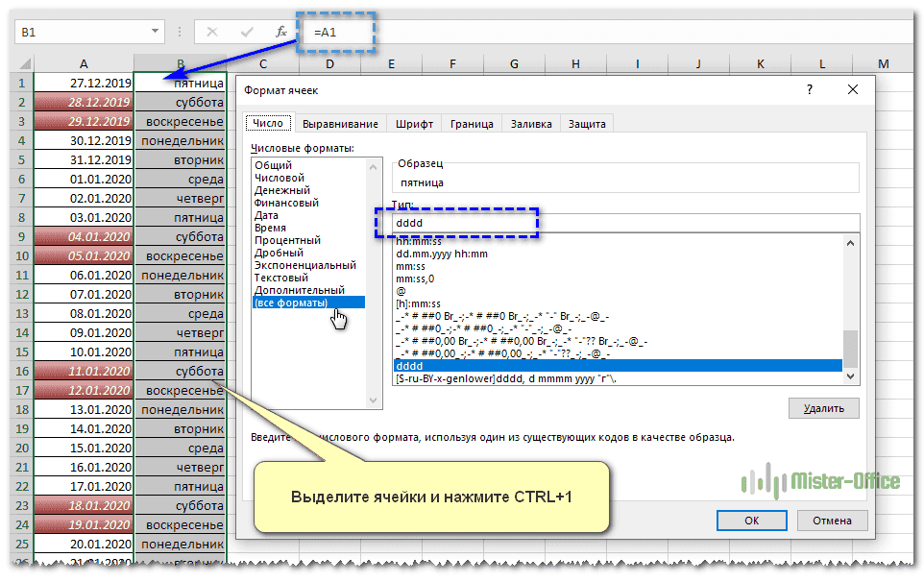Select column C header

tap(261, 63)
